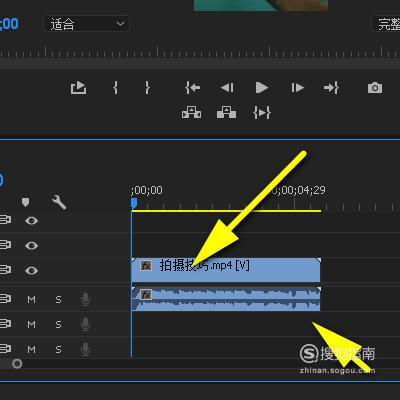
Task: Start playback with the Play button
Action: (262, 88)
